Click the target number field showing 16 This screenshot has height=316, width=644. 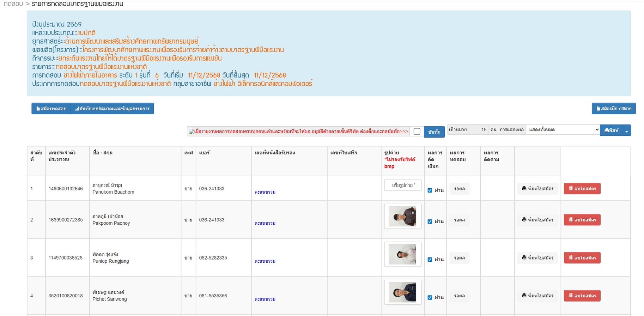(479, 130)
